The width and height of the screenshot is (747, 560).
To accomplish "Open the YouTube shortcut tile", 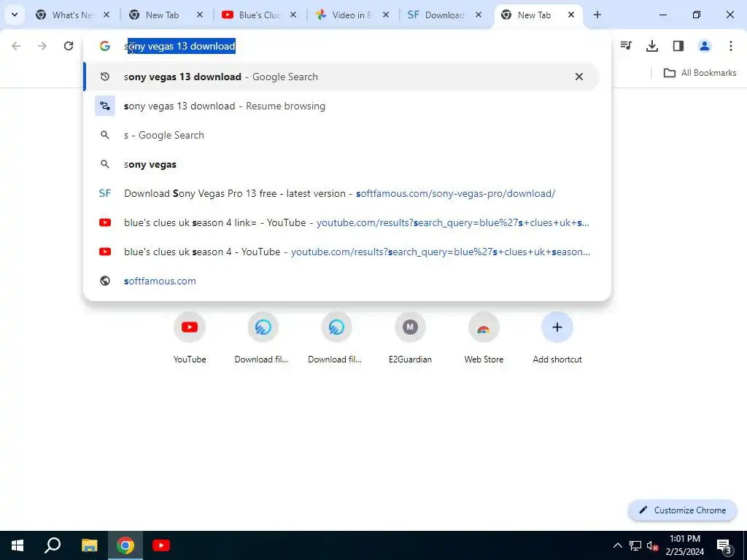I will pos(190,338).
